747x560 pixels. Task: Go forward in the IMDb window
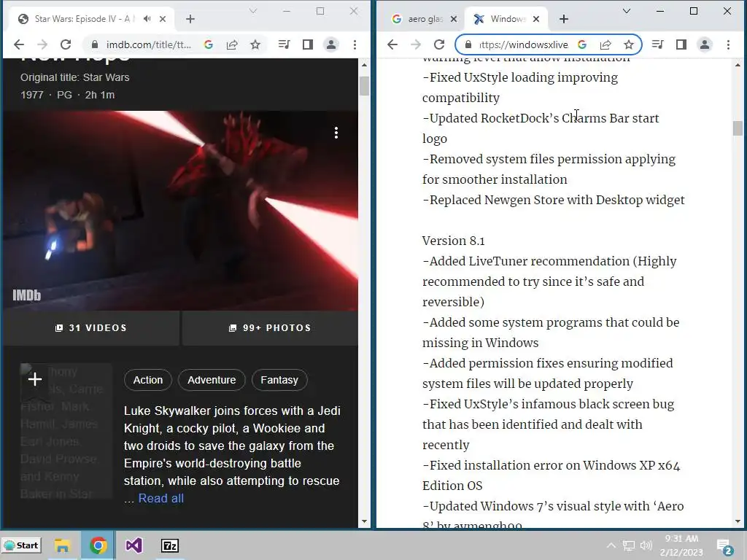coord(42,44)
